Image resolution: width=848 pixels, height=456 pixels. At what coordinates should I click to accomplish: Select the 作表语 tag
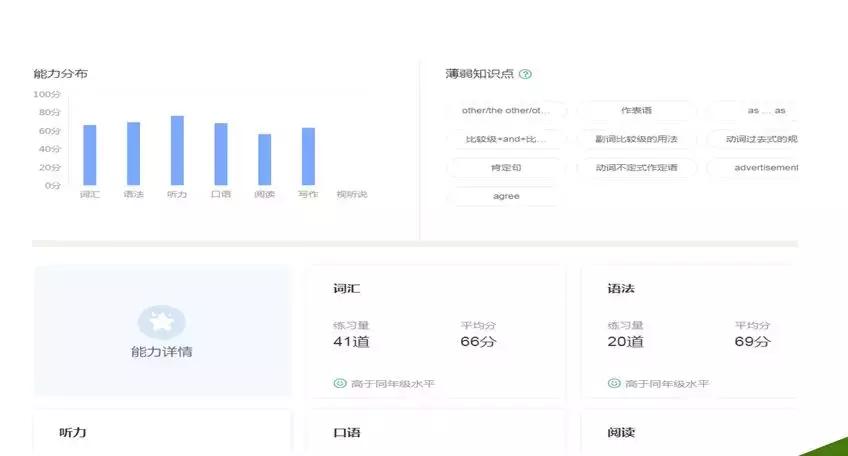pos(637,110)
